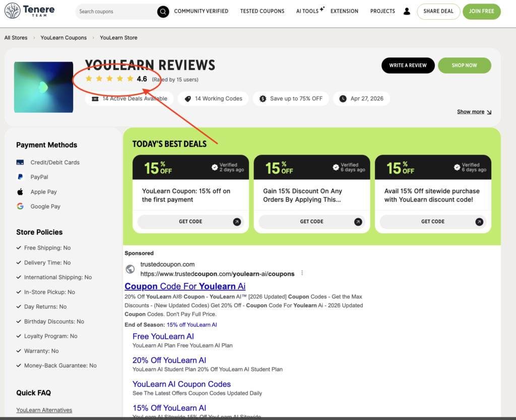Click the PayPal logo icon
This screenshot has width=516, height=420.
(20, 177)
